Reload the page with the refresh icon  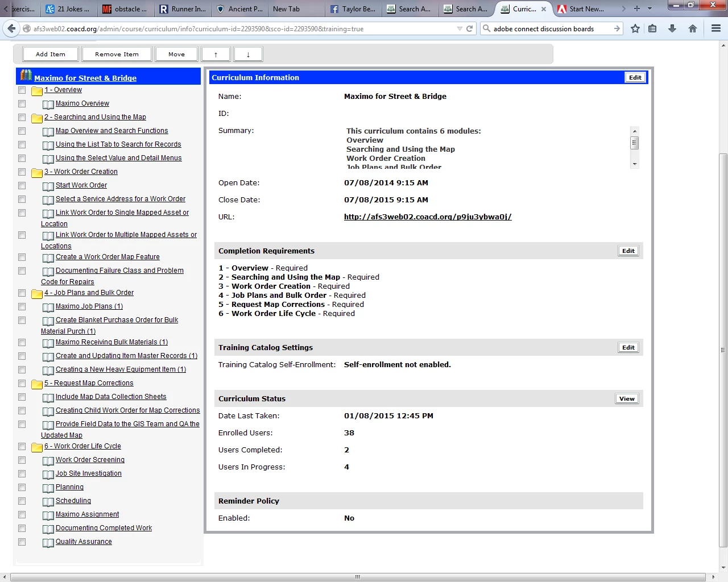(x=470, y=28)
